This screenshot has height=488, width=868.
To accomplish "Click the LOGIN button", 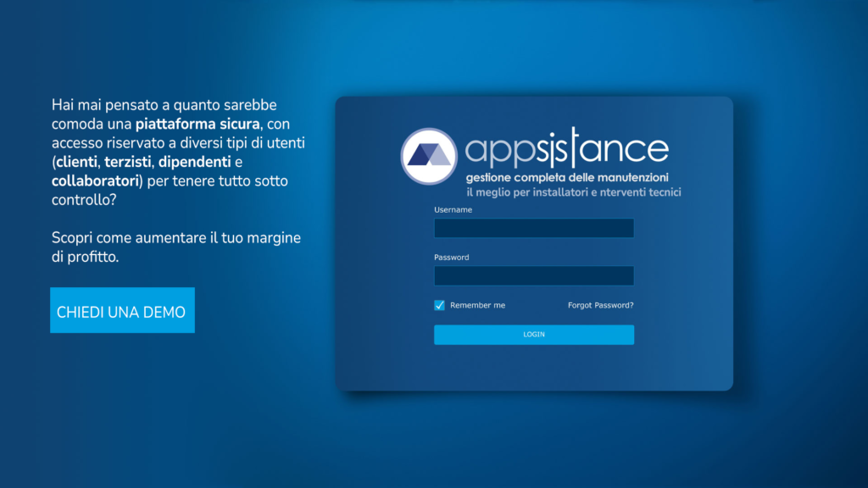I will pyautogui.click(x=534, y=335).
